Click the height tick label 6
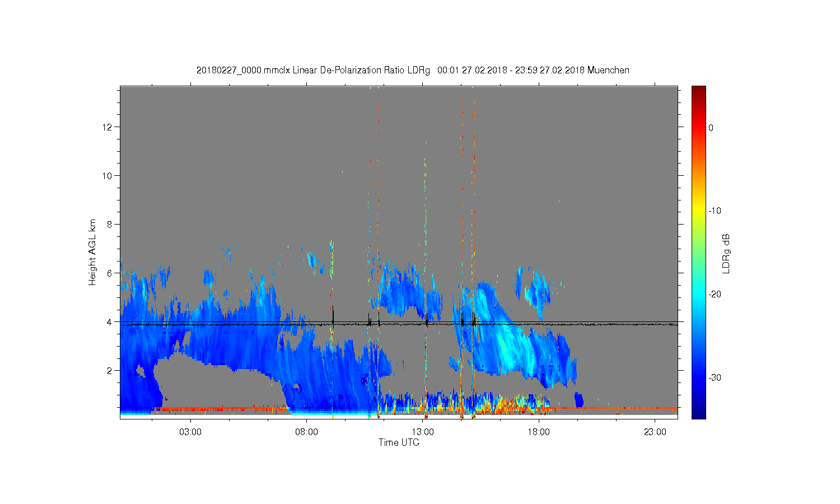 tap(110, 273)
